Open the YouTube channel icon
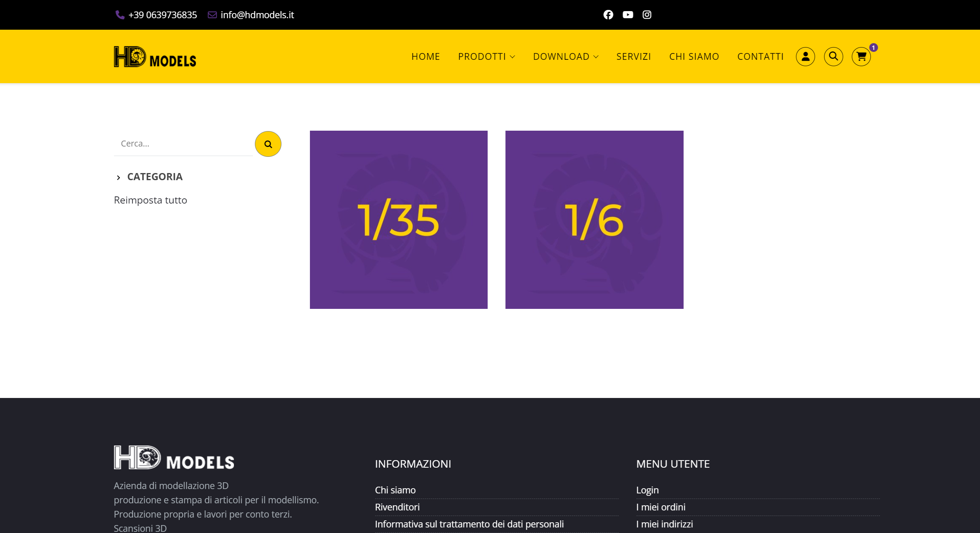The height and width of the screenshot is (533, 980). 627,15
